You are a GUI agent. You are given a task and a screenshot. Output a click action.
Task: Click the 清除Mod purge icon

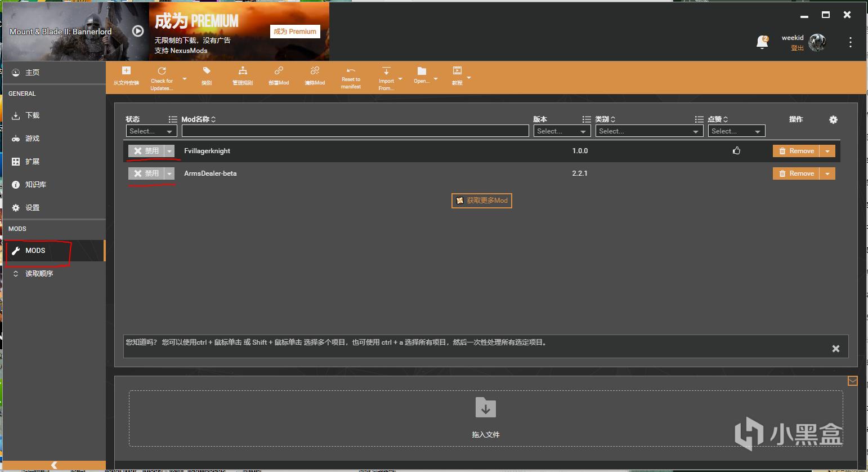tap(315, 71)
